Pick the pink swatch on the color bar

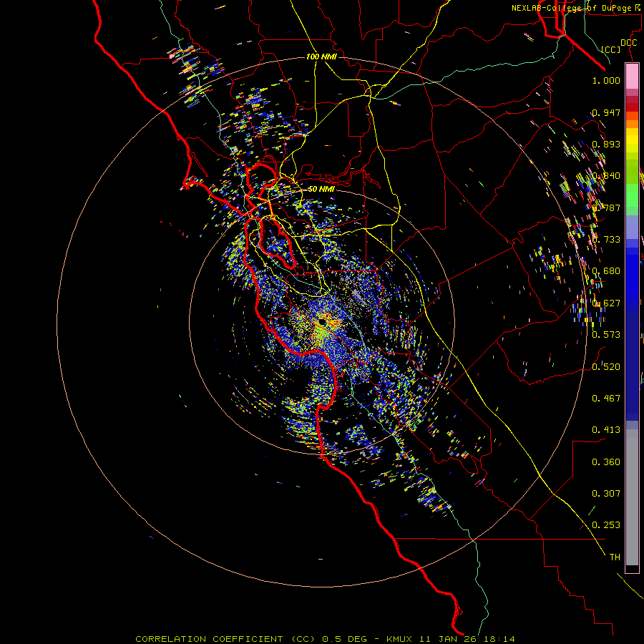[632, 77]
